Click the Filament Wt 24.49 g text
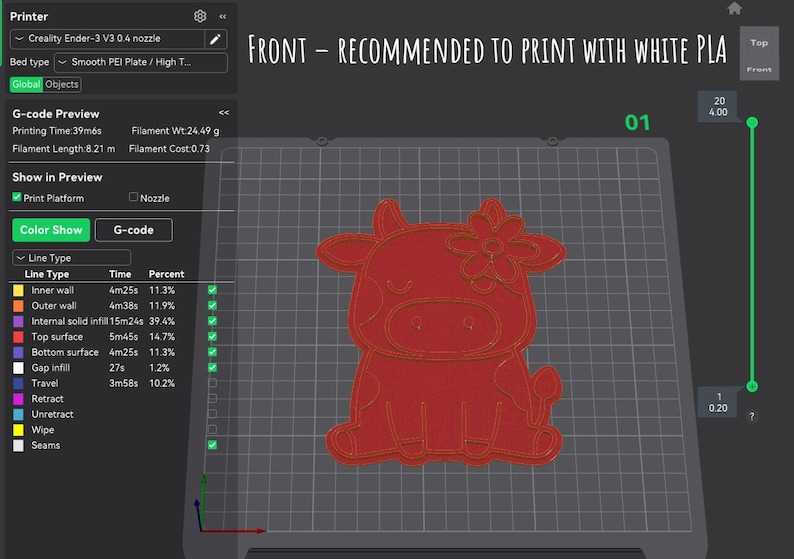 [x=175, y=131]
